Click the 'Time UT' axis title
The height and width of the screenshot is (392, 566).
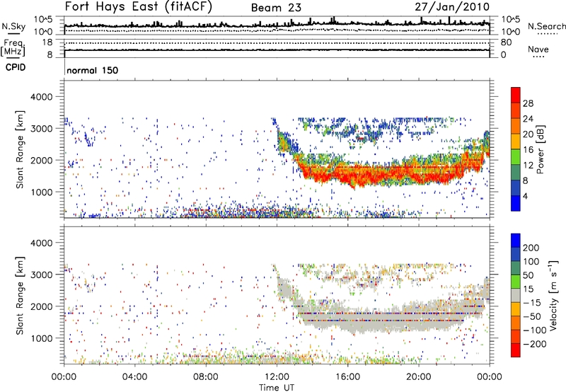[x=277, y=388]
